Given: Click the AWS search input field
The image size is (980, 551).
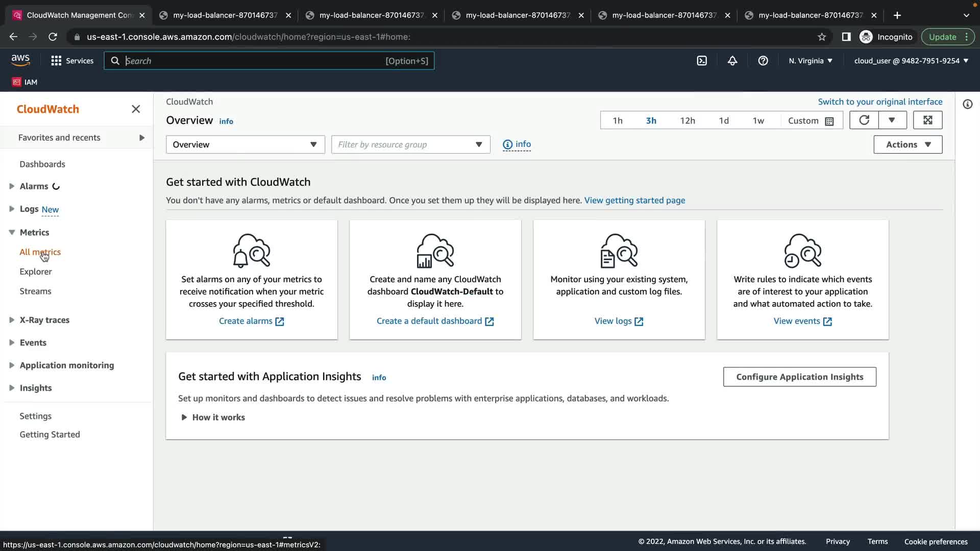Looking at the screenshot, I should pyautogui.click(x=255, y=61).
